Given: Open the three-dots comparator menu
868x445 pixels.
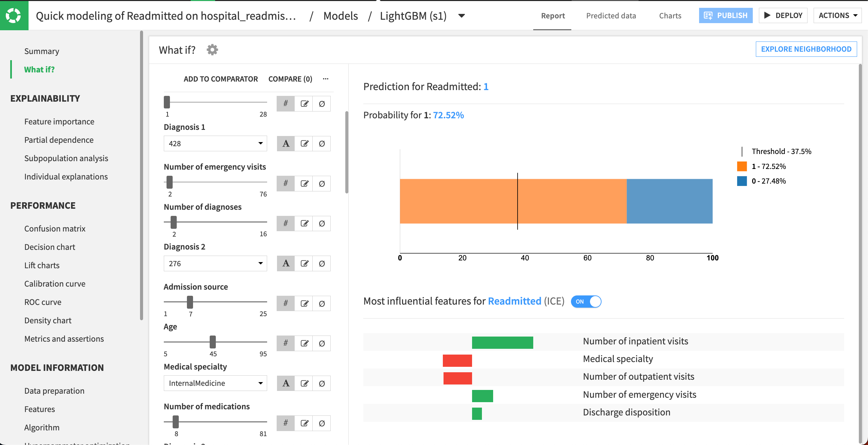Looking at the screenshot, I should pos(326,79).
